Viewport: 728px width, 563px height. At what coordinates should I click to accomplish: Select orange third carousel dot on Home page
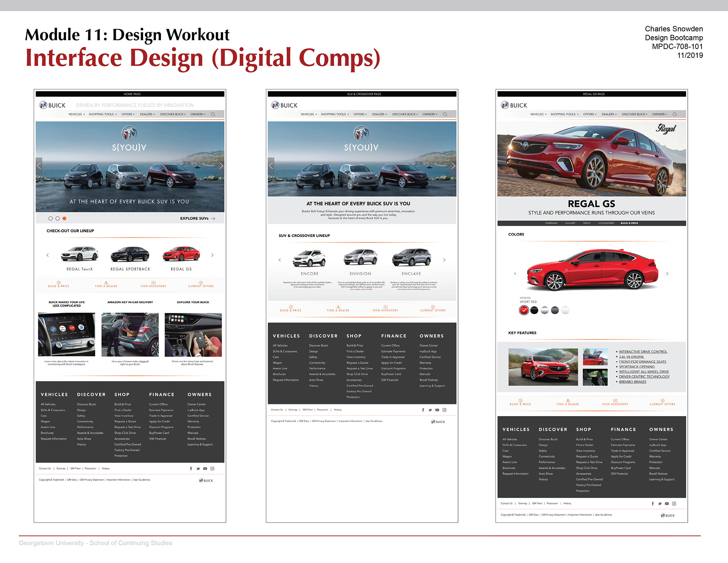[x=64, y=219]
